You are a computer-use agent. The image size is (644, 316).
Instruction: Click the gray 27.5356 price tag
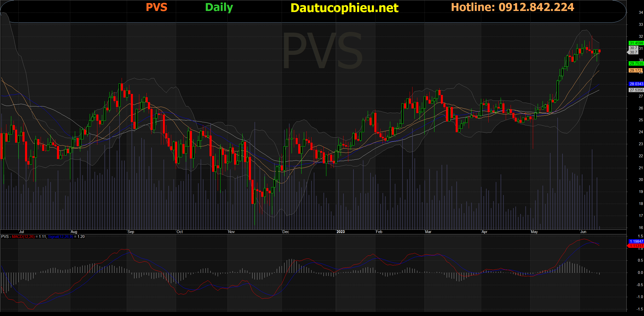[x=636, y=90]
